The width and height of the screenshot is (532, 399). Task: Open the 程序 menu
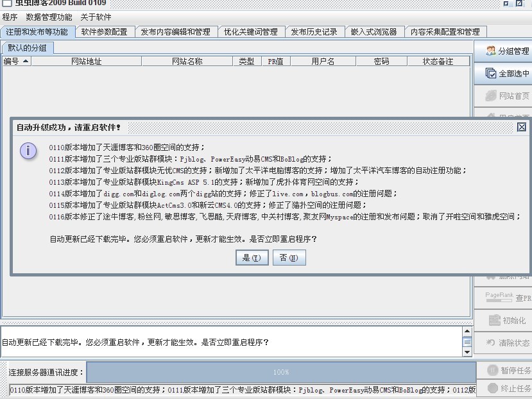pyautogui.click(x=10, y=17)
